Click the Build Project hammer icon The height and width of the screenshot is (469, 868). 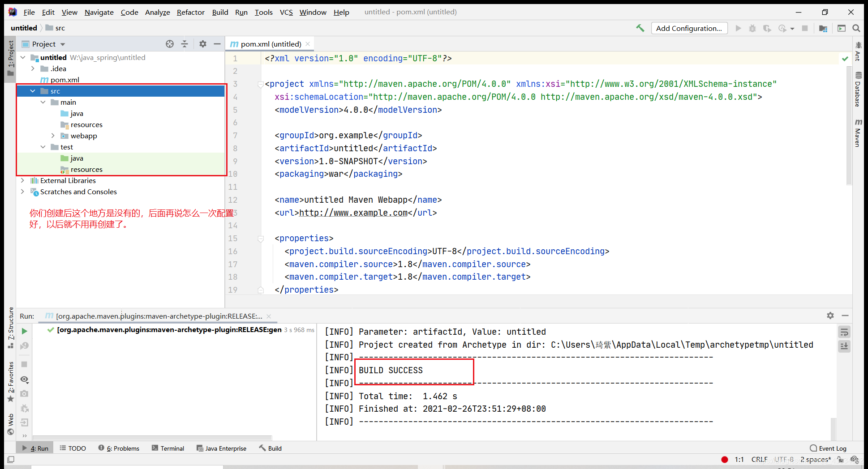(x=640, y=28)
